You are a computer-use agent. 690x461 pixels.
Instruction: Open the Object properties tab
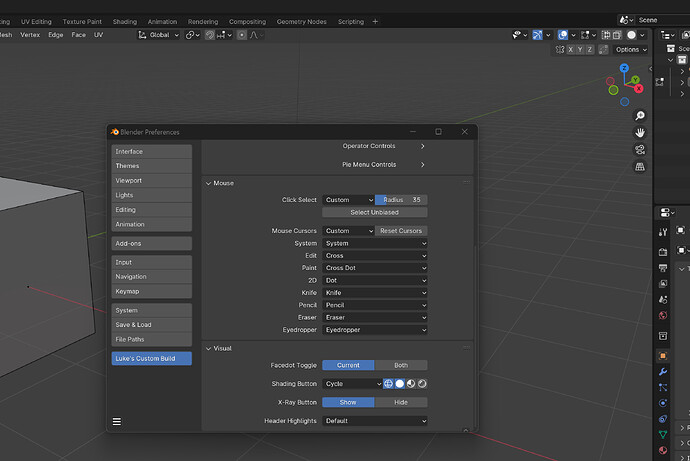pyautogui.click(x=663, y=356)
